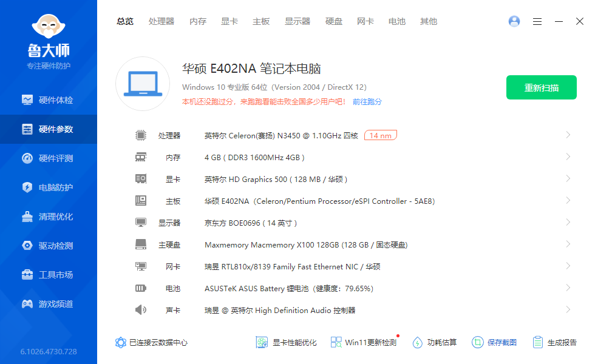
Task: Click the green 重新扫描 button
Action: [x=542, y=87]
